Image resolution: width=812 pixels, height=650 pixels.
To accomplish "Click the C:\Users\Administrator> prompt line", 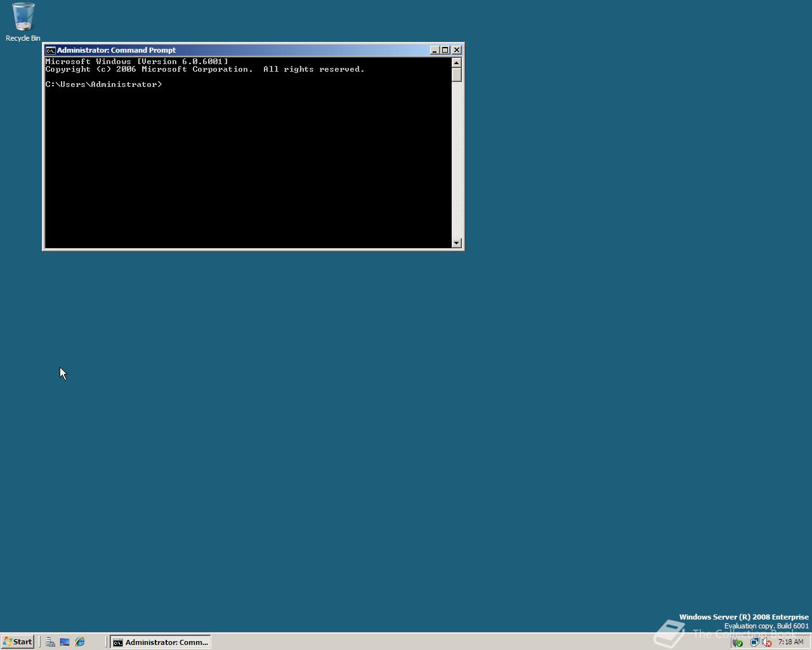I will [103, 84].
